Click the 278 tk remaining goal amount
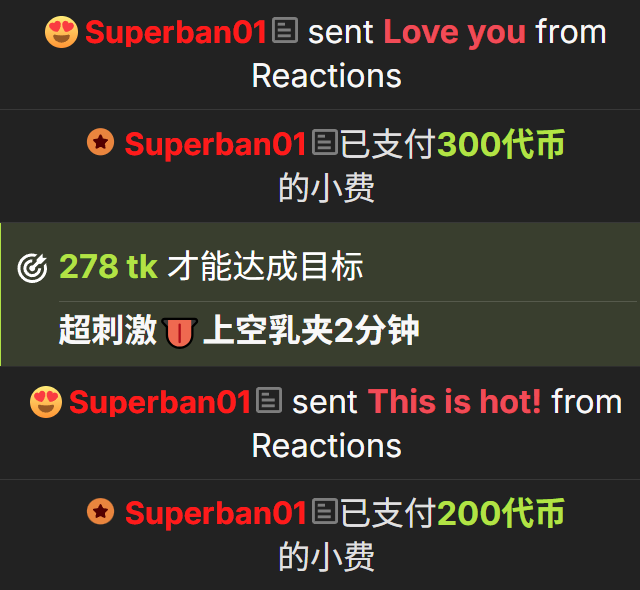640x590 pixels. pos(109,267)
